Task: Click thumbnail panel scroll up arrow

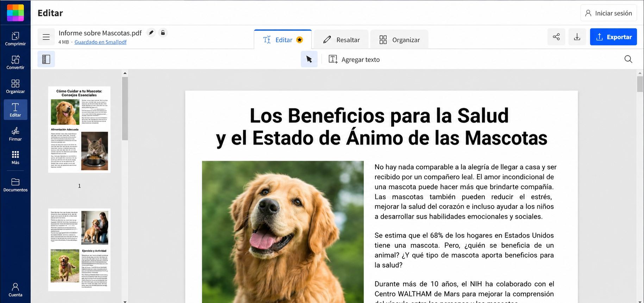Action: tap(125, 73)
